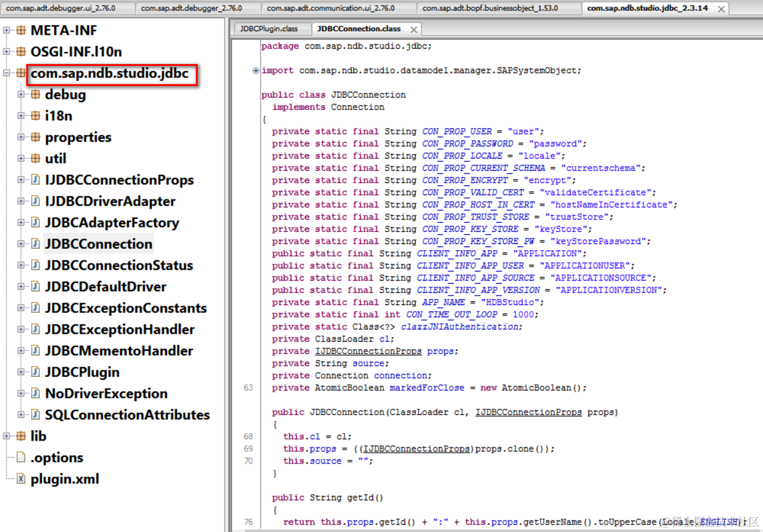Close the com.sap.ndb.studio.jdbc_2.3.14 tab
763x532 pixels.
pos(722,9)
